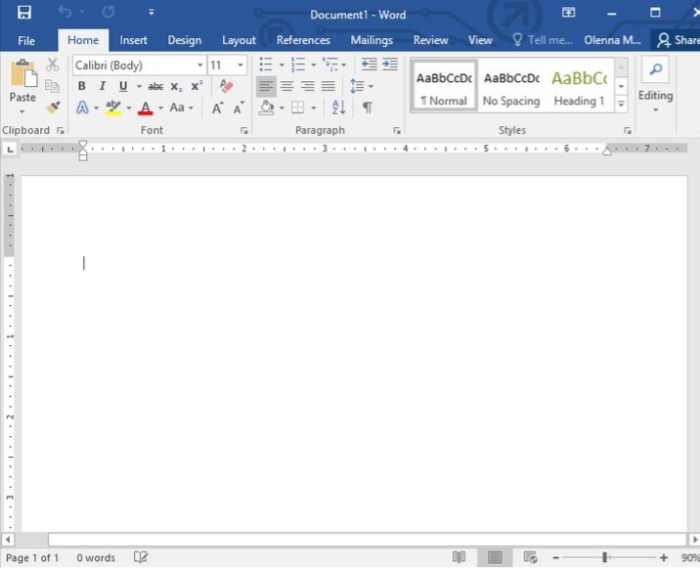This screenshot has height=568, width=700.
Task: Toggle Bold formatting
Action: coord(82,86)
